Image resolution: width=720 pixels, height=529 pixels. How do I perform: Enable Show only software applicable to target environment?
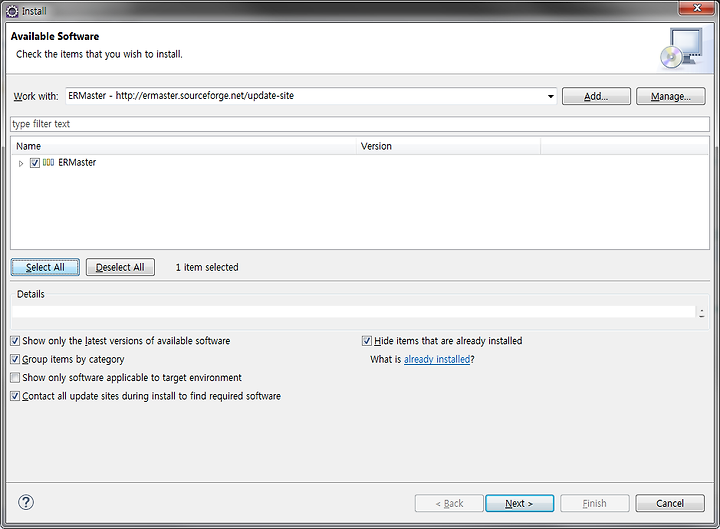(15, 377)
